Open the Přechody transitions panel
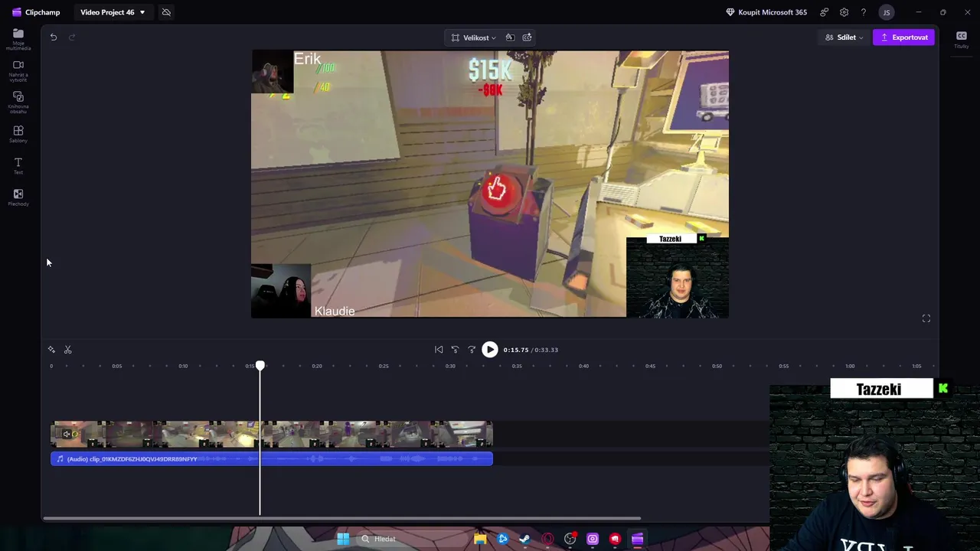 (x=18, y=197)
